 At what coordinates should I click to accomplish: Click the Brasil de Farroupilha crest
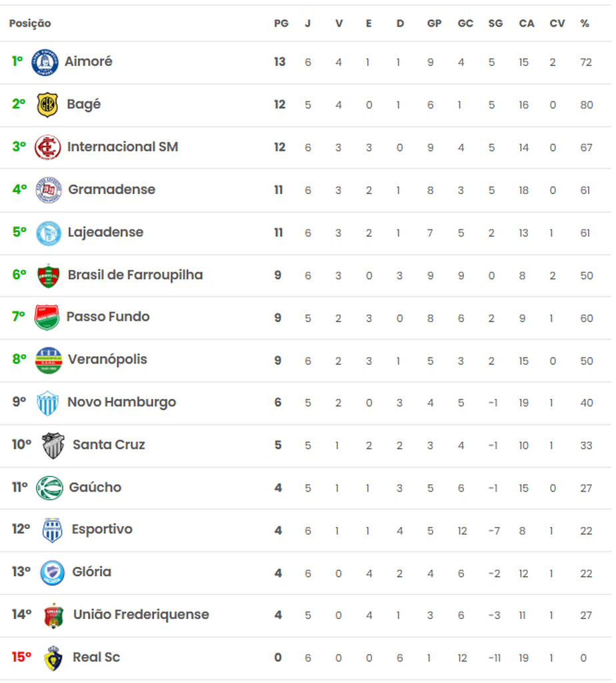pos(48,275)
